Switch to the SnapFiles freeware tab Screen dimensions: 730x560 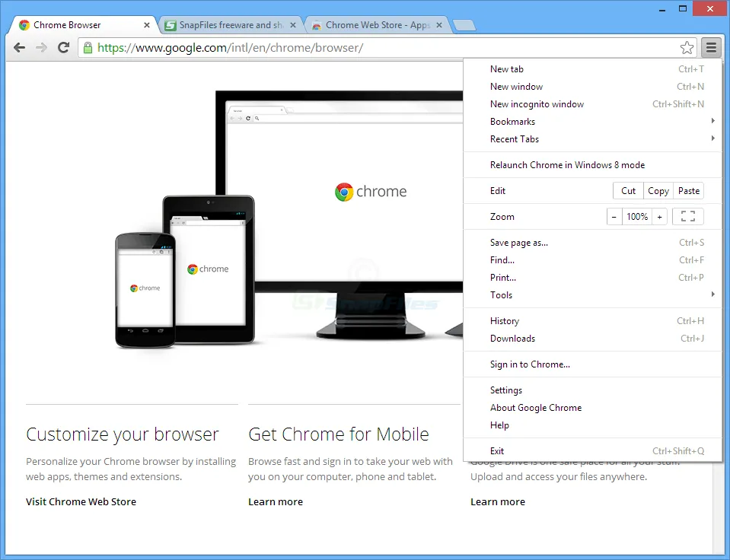point(231,25)
